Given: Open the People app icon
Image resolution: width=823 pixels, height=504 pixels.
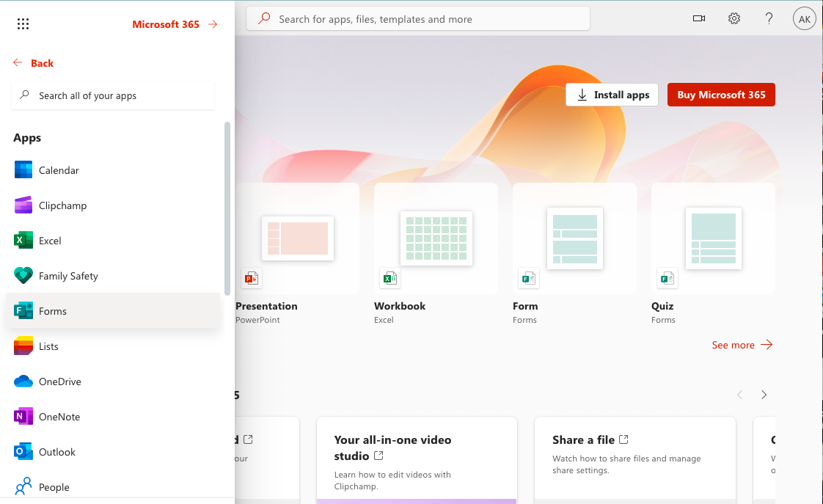Looking at the screenshot, I should (x=23, y=486).
